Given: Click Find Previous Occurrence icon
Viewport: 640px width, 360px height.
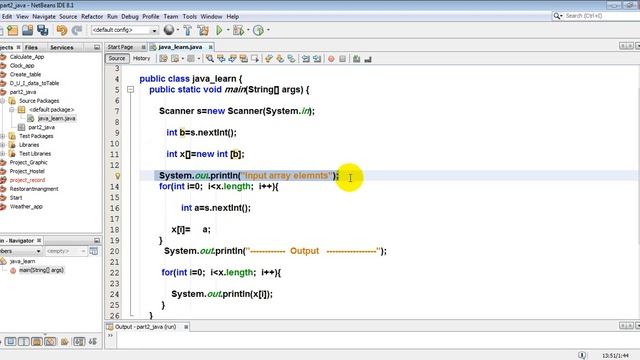Looking at the screenshot, I should pyautogui.click(x=221, y=59).
